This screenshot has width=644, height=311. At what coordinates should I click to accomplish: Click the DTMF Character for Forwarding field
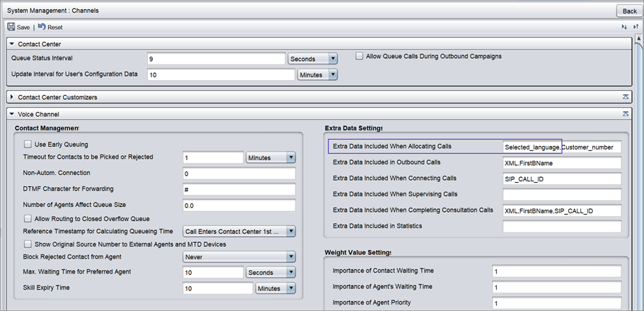point(238,189)
